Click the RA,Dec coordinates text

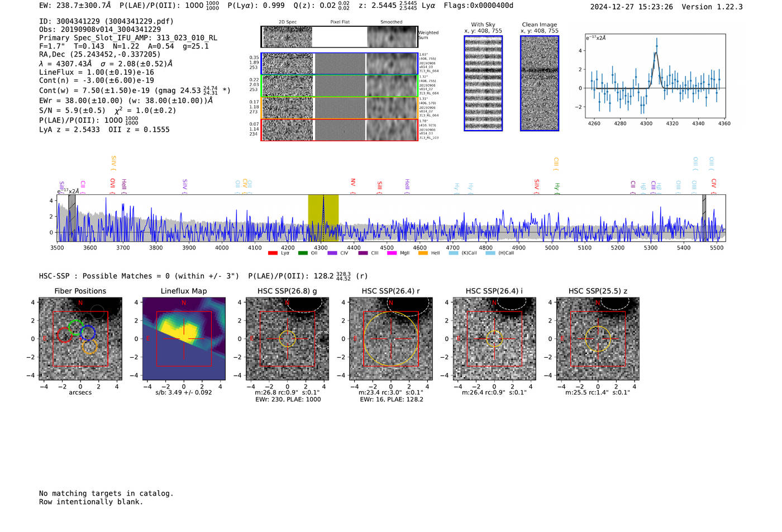(99, 54)
